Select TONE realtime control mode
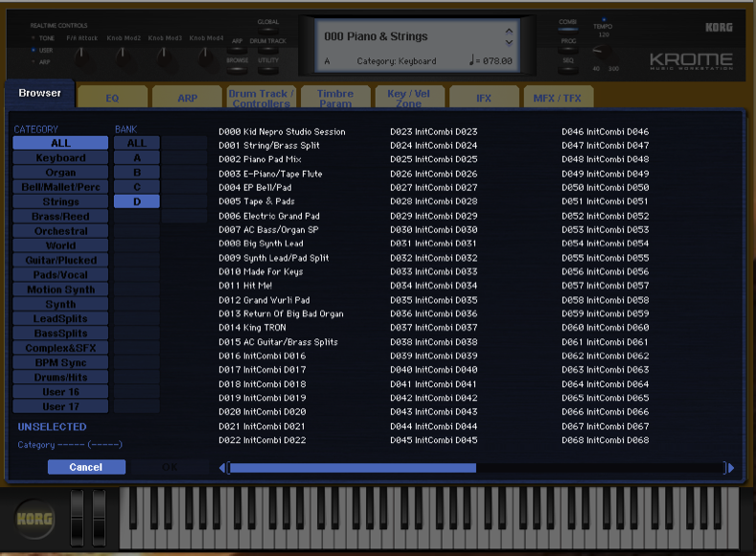This screenshot has width=756, height=556. (x=43, y=38)
